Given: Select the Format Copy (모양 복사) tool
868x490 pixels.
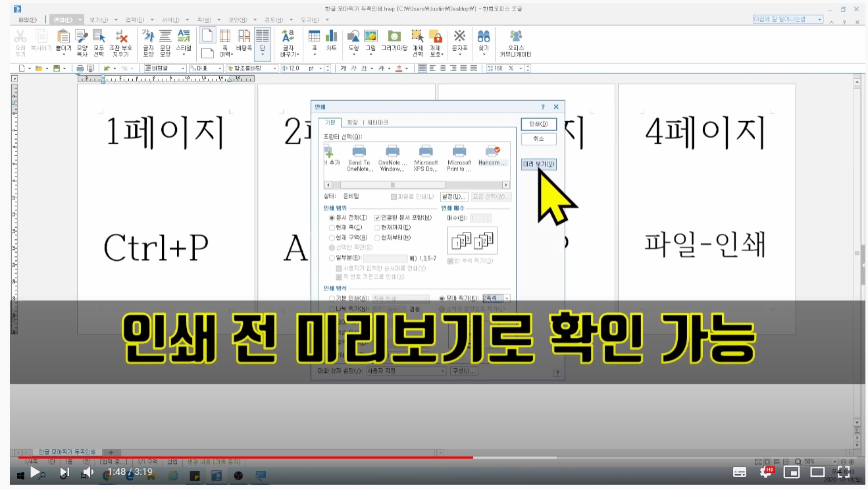Looking at the screenshot, I should 82,43.
